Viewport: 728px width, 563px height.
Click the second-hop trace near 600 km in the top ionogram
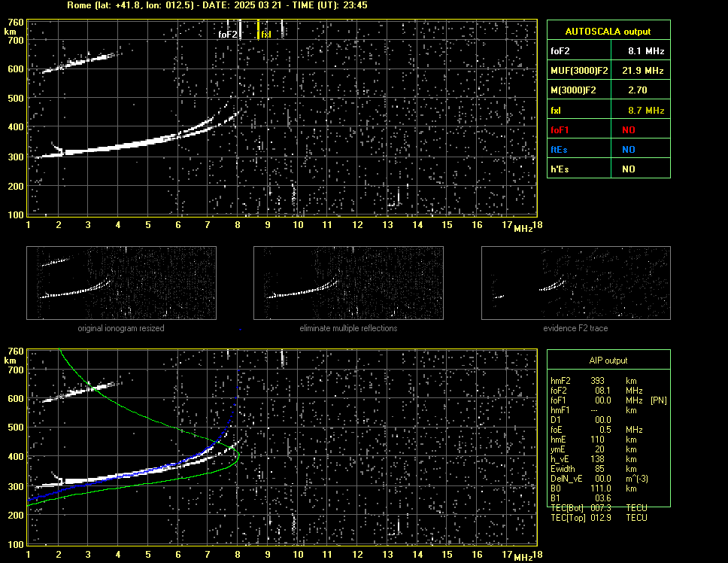tap(79, 62)
